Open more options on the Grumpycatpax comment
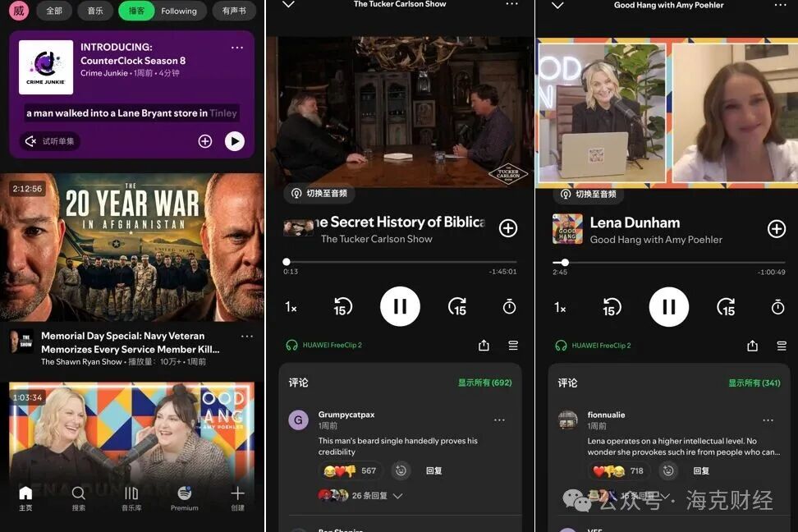The width and height of the screenshot is (798, 532). click(499, 420)
